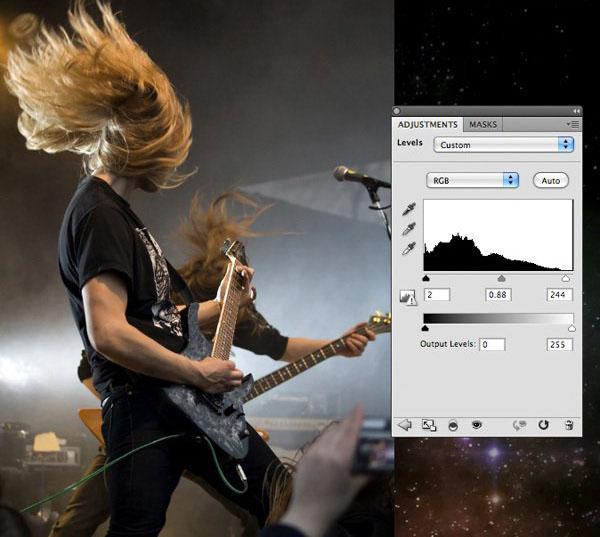Click the Output Levels field showing 0
The image size is (600, 537).
(492, 344)
